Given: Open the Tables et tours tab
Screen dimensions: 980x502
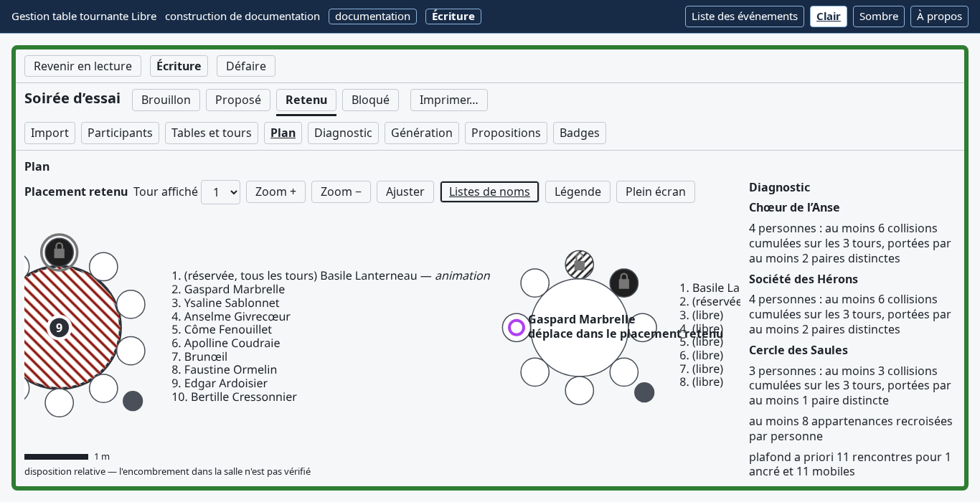Looking at the screenshot, I should pos(212,133).
